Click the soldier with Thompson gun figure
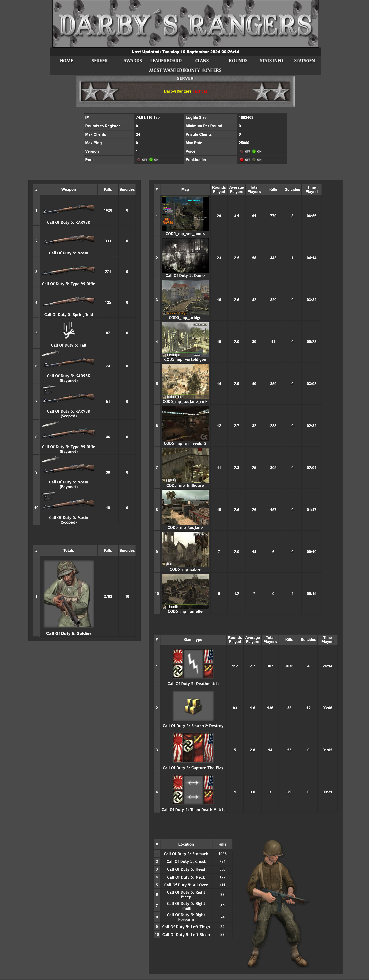 coord(278,904)
